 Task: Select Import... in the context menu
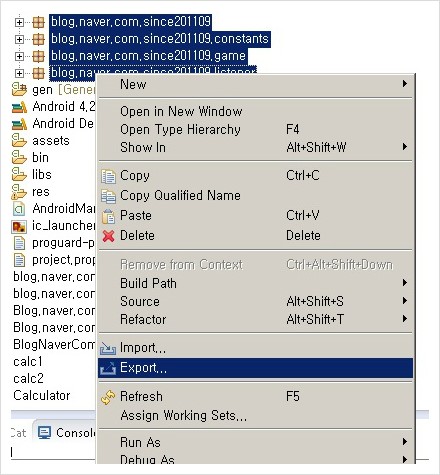[x=255, y=348]
